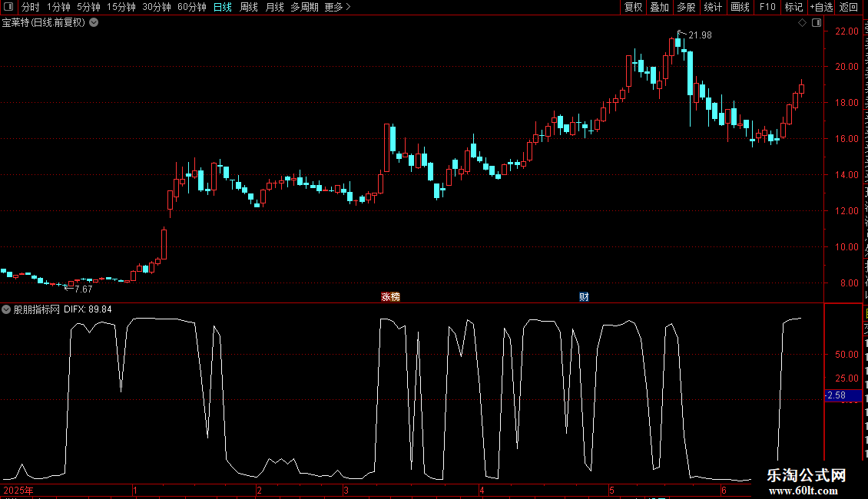Screen dimensions: 868x499
Task: Expand the 宝莱特 chart title dropdown arrow
Action: click(94, 23)
